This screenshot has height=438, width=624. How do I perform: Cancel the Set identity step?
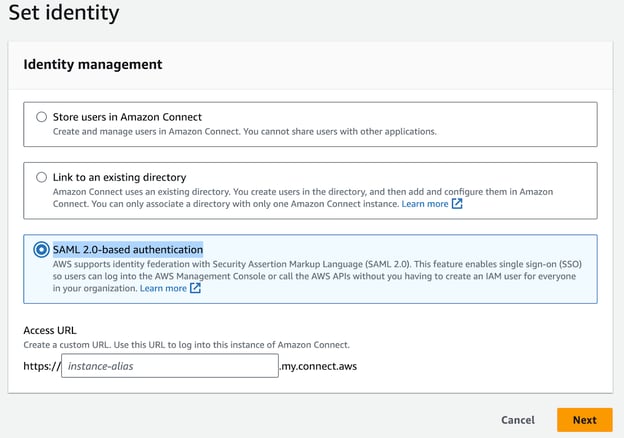[518, 420]
